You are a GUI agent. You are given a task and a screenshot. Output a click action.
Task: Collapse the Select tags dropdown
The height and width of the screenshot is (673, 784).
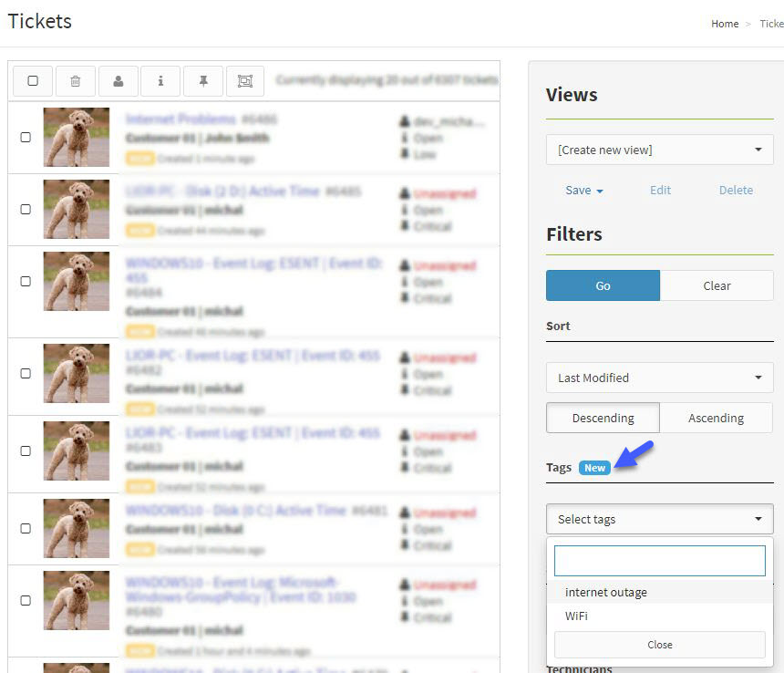(x=659, y=519)
